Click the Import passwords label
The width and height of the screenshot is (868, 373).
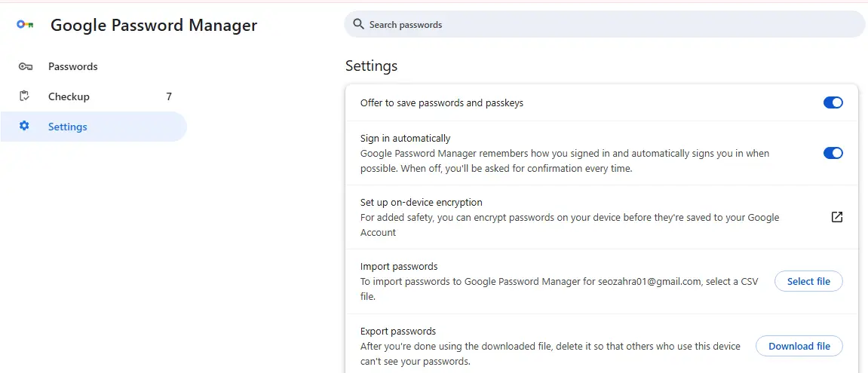399,266
